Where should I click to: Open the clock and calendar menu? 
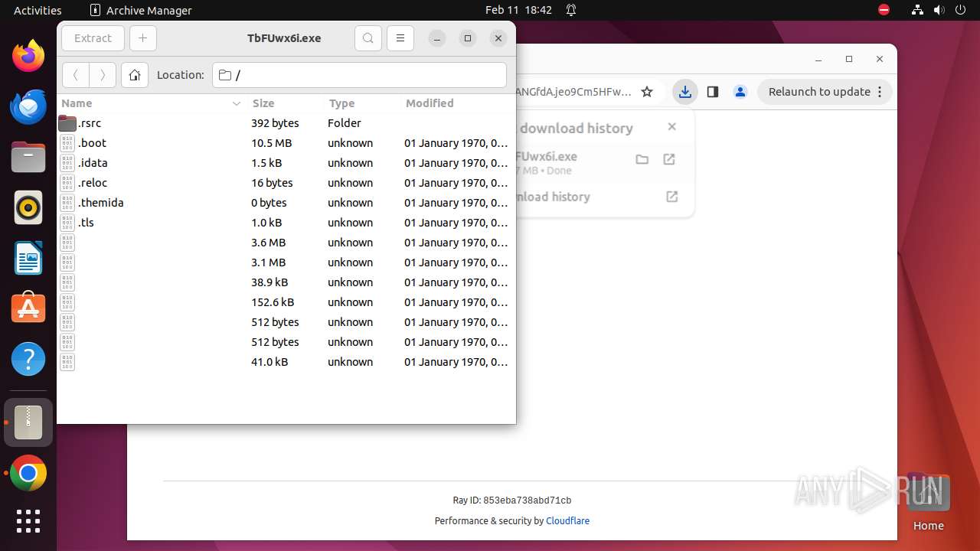(518, 10)
